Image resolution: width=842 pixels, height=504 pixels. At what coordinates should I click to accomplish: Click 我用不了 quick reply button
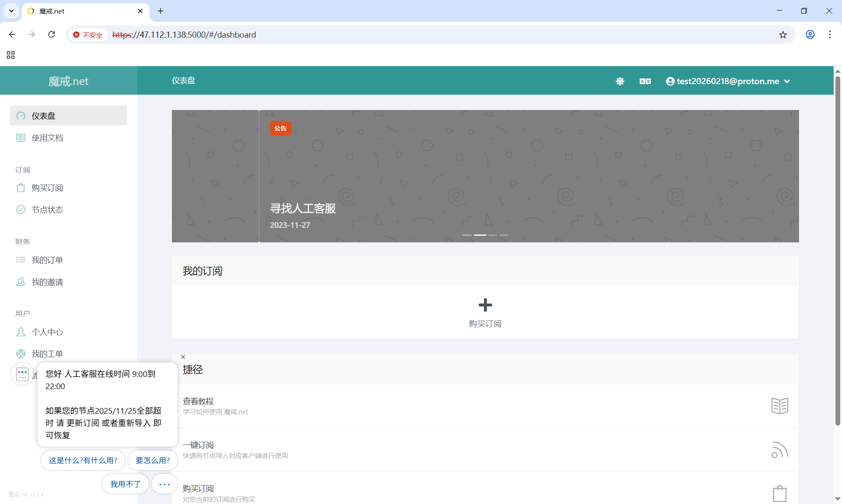point(125,484)
